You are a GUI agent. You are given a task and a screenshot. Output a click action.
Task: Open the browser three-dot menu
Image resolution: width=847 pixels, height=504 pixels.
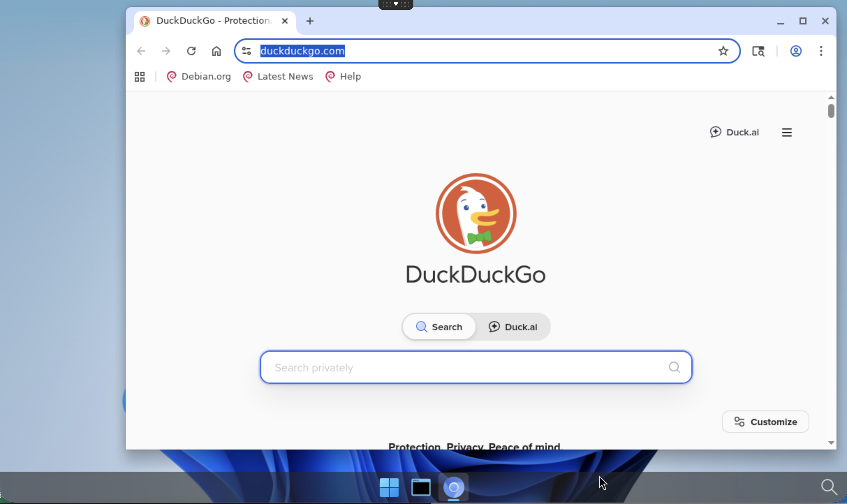point(821,51)
